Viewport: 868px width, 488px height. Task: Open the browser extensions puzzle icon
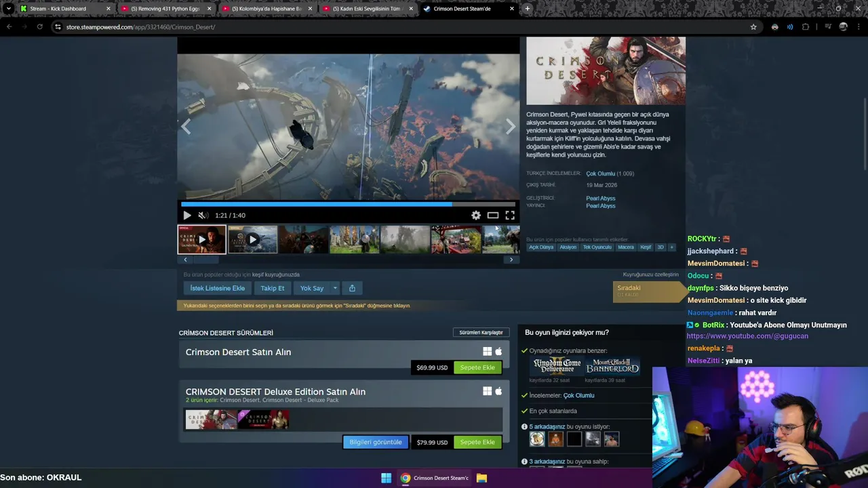pyautogui.click(x=806, y=26)
